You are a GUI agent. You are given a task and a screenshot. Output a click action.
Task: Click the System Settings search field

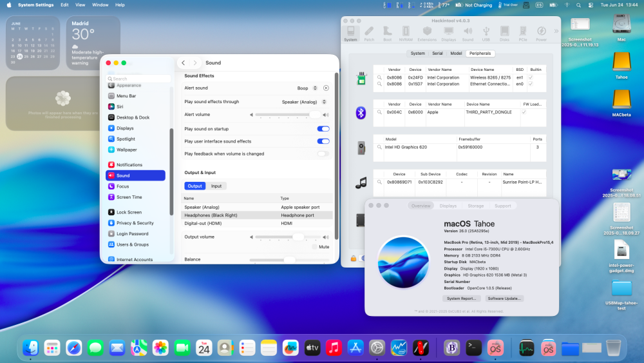click(138, 79)
